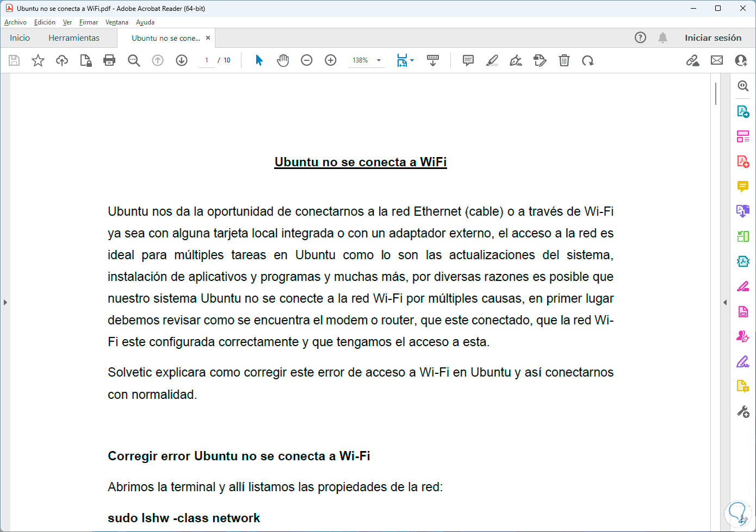
Task: Expand the zoom level dropdown
Action: pyautogui.click(x=379, y=60)
